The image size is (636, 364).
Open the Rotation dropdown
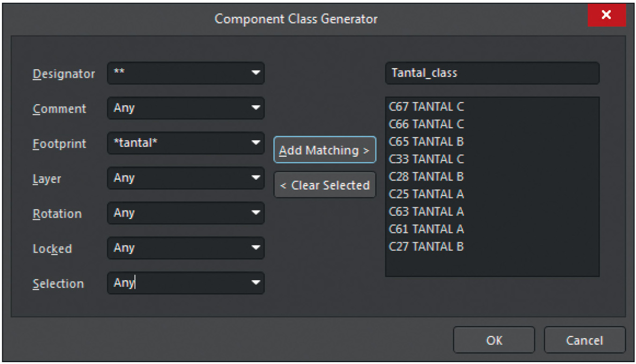coord(255,213)
